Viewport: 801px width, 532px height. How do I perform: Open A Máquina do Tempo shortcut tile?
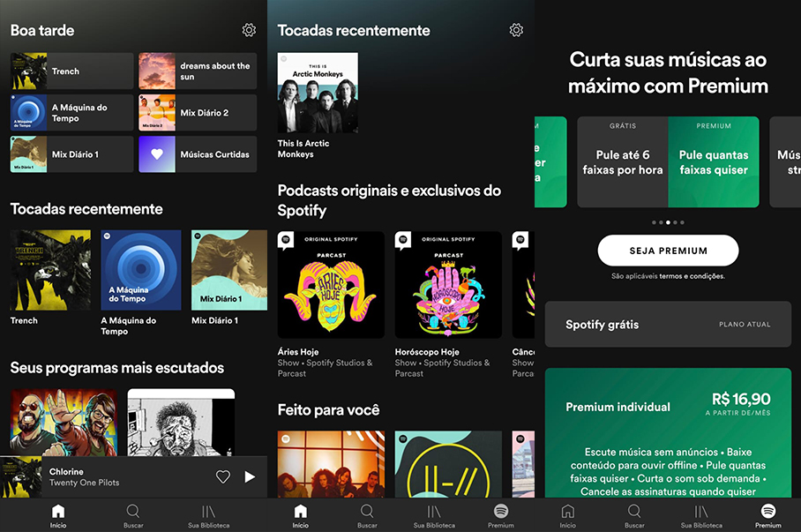click(x=71, y=112)
